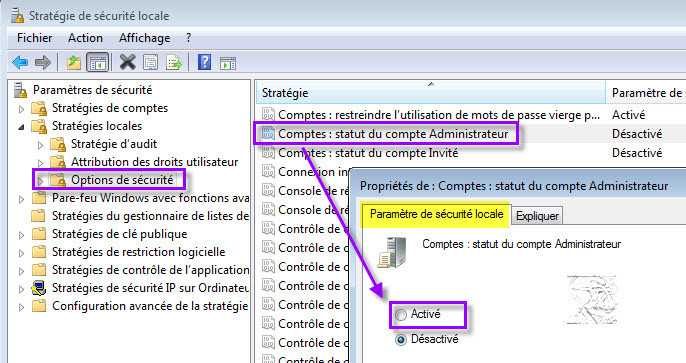Click the black X Delete toolbar icon
The width and height of the screenshot is (686, 363).
point(127,62)
